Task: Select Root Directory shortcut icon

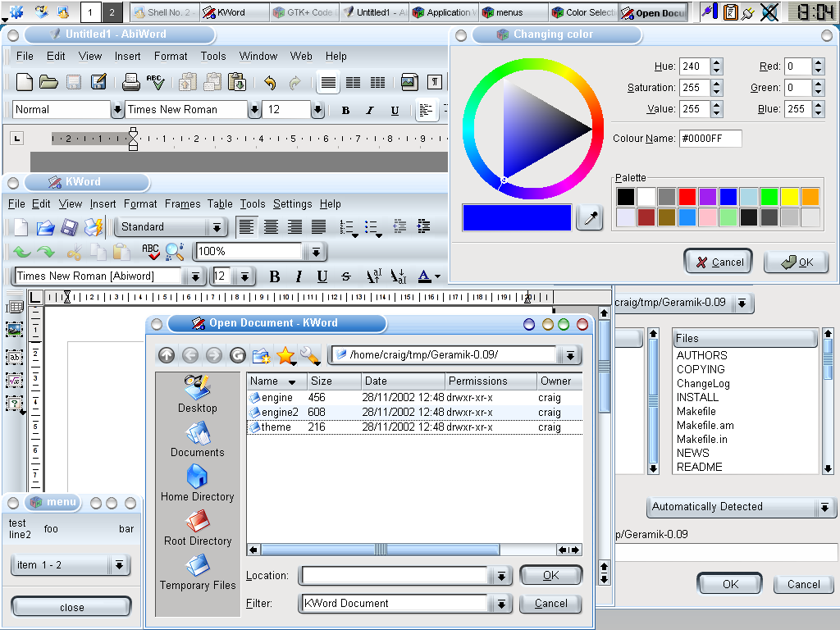Action: [197, 520]
